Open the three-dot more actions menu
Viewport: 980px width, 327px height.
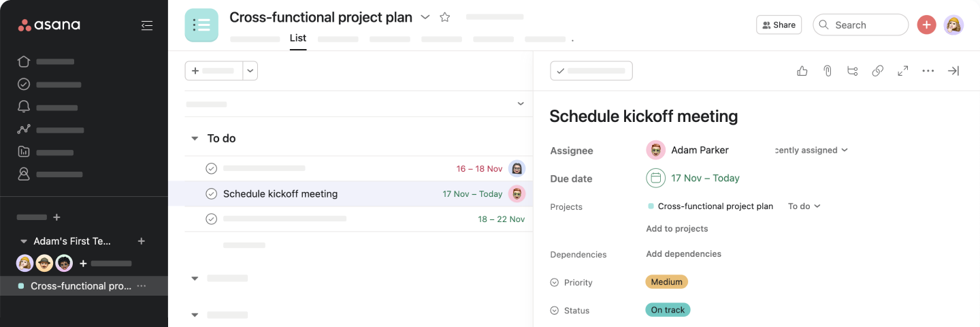coord(928,71)
